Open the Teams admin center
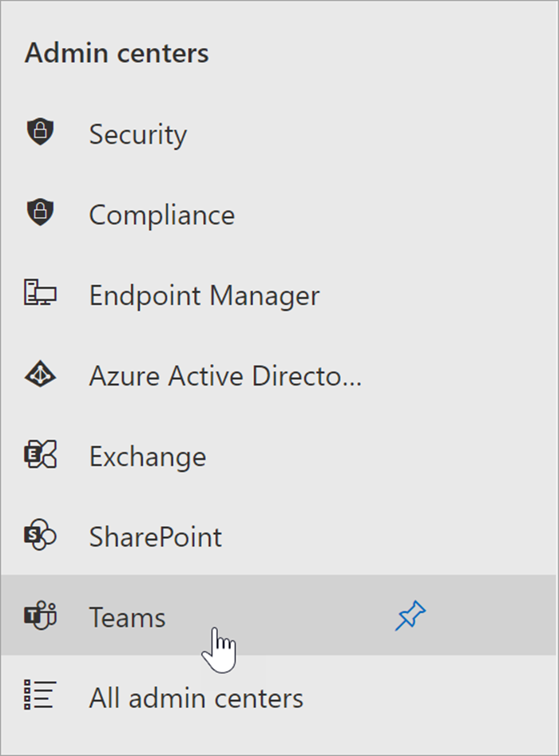The height and width of the screenshot is (756, 559). (278, 615)
